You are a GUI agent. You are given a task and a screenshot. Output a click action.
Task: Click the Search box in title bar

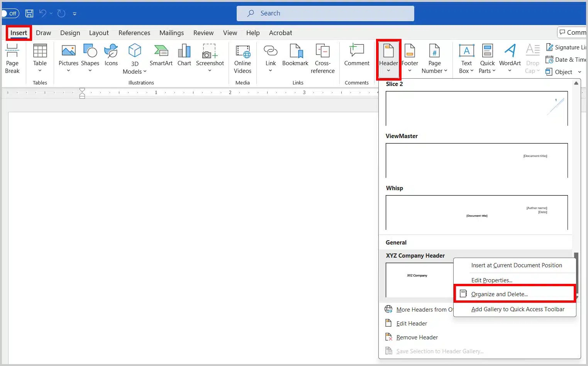[325, 13]
